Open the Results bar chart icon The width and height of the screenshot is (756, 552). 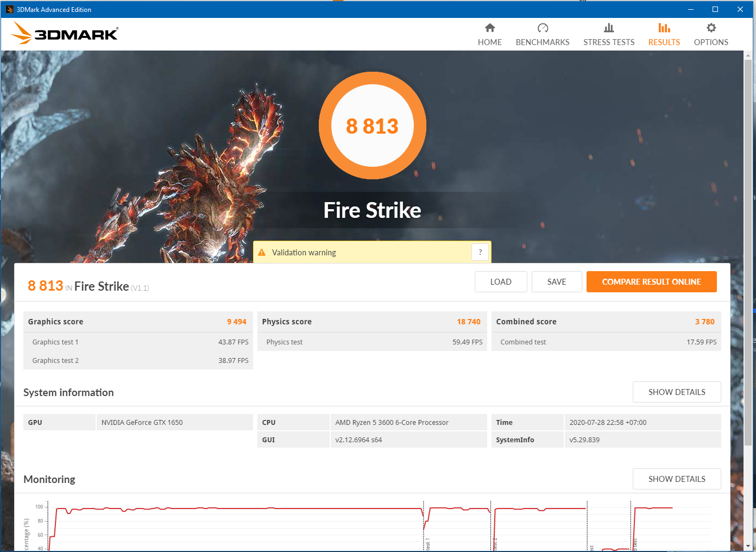[x=664, y=28]
